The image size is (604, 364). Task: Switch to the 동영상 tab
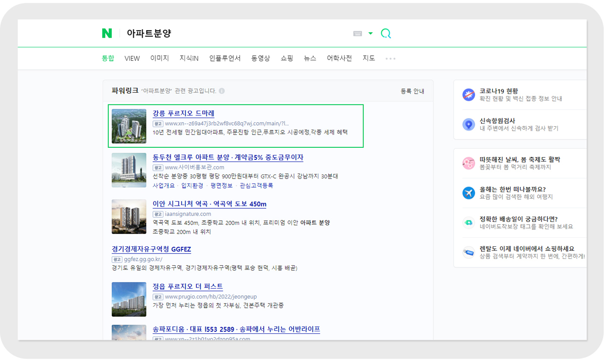point(261,58)
